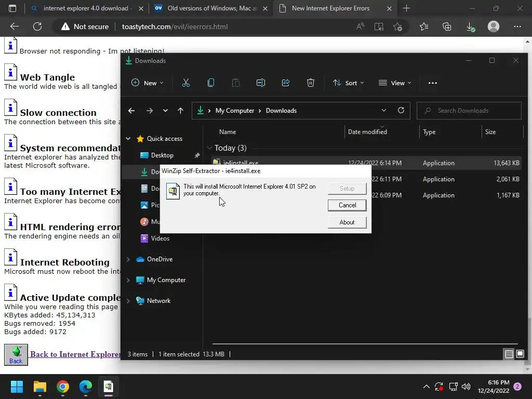This screenshot has width=532, height=399.
Task: Sort by the Date modified column header
Action: (x=367, y=132)
